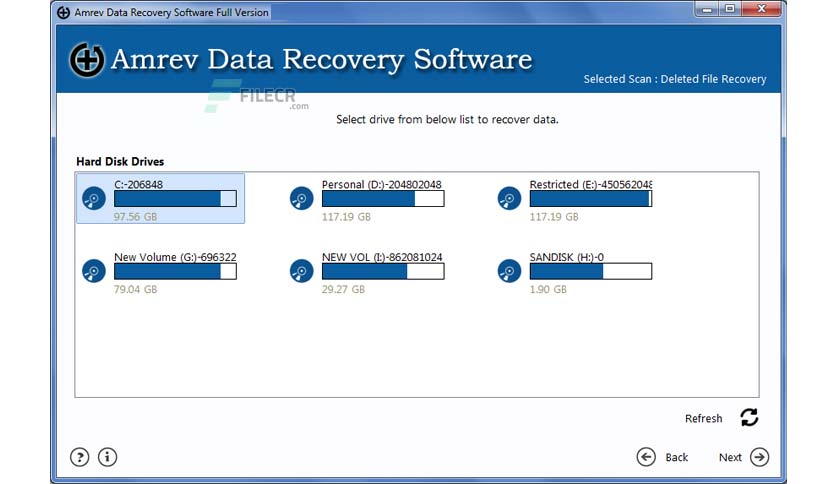Click the Personal (D:) usage bar
836x484 pixels.
383,199
